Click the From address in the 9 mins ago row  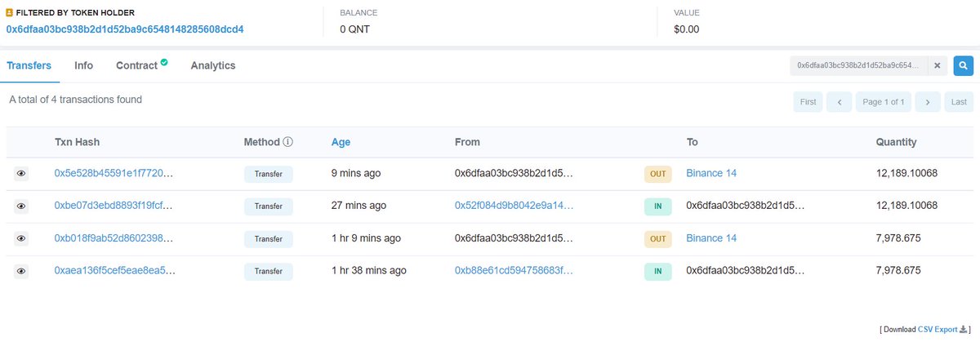(514, 174)
